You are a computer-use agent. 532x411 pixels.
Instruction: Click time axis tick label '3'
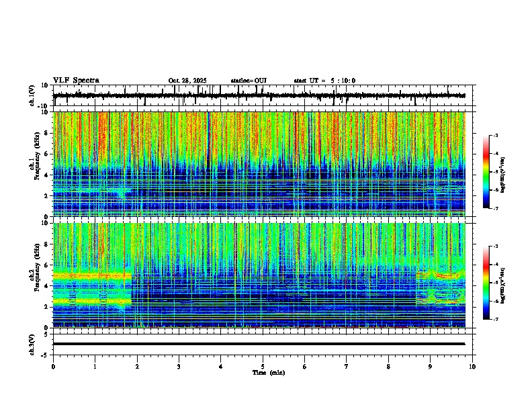(x=179, y=367)
